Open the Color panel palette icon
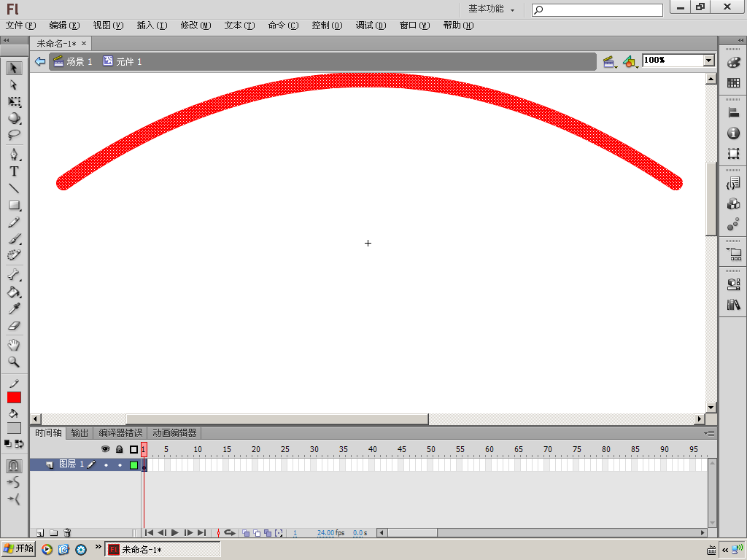747x560 pixels. click(733, 63)
